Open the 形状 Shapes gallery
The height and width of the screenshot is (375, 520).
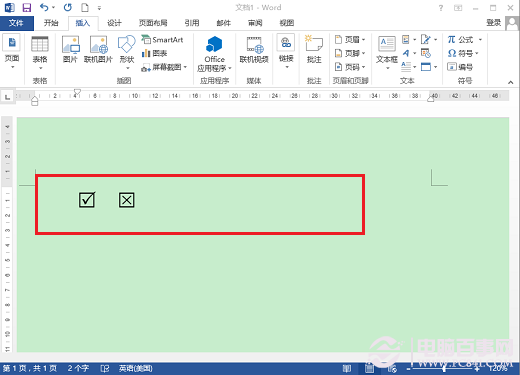coord(127,52)
